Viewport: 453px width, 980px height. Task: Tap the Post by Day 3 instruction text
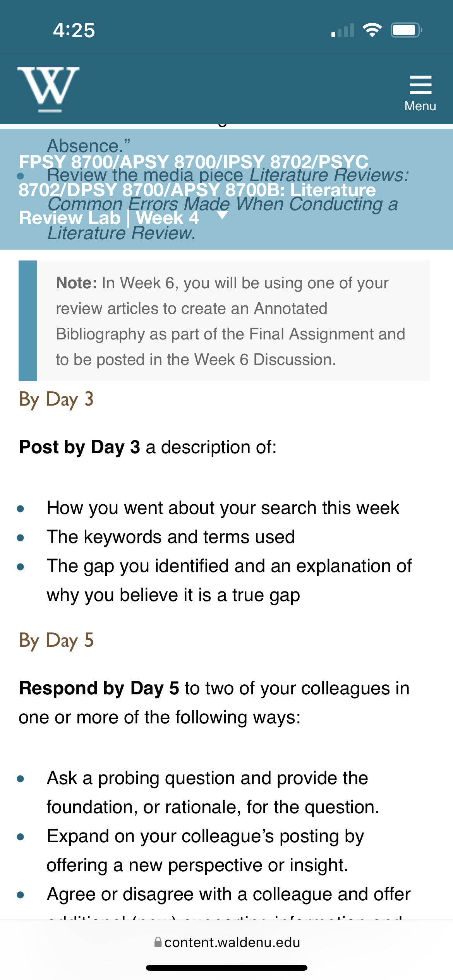[148, 447]
